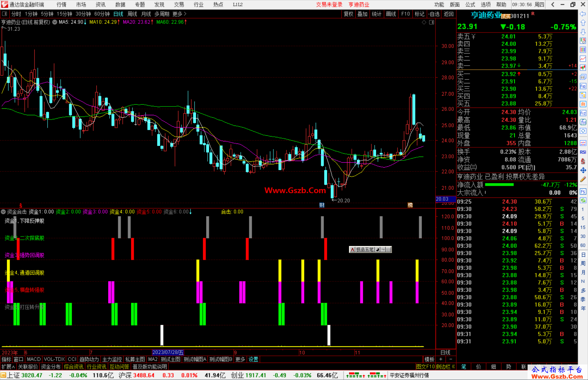
Task: Click the red S icon in sidebar
Action: (583, 161)
